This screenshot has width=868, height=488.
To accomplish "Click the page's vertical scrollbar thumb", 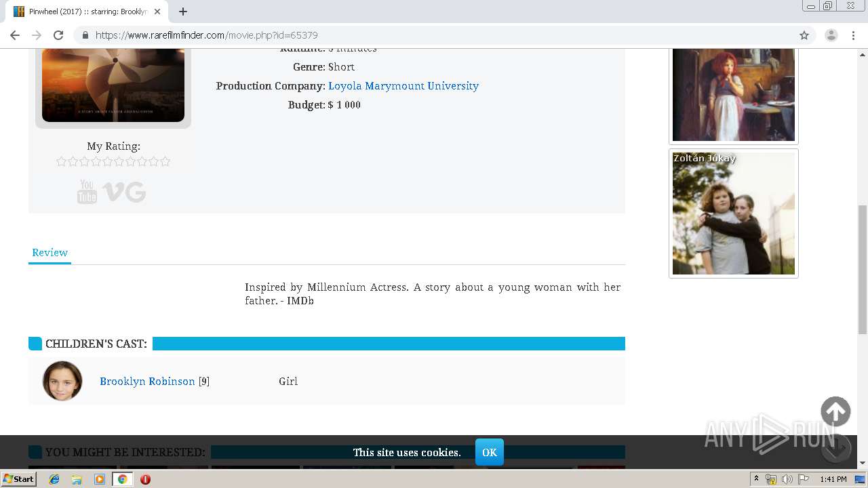I will 863,269.
